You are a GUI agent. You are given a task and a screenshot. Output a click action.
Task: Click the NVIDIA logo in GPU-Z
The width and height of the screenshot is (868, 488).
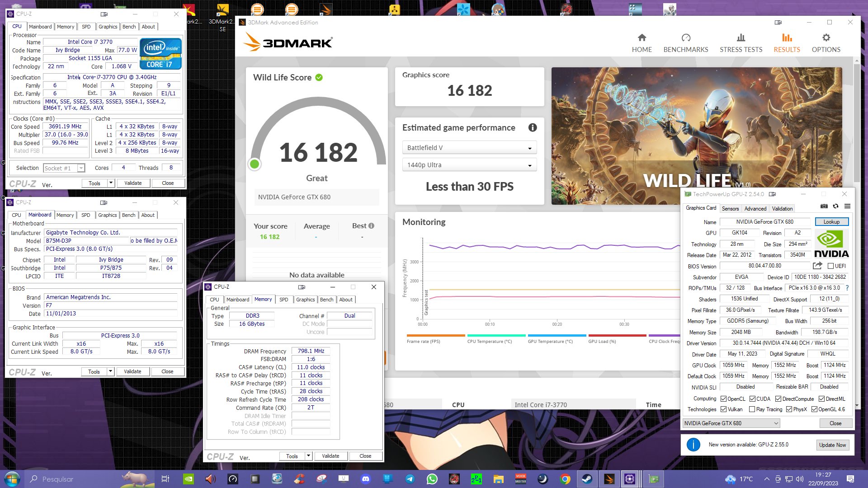[x=832, y=244]
